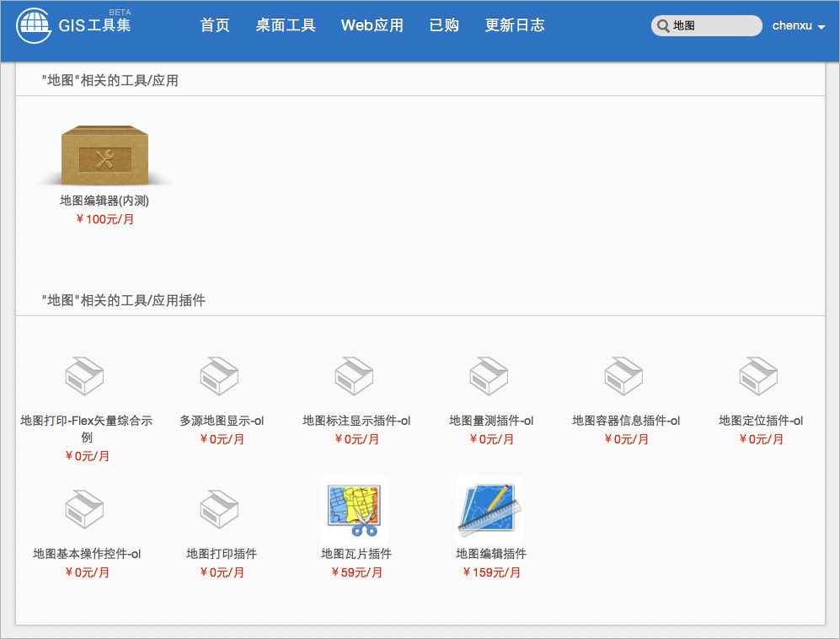
Task: Click the ￥59元/月 price text
Action: coord(356,572)
